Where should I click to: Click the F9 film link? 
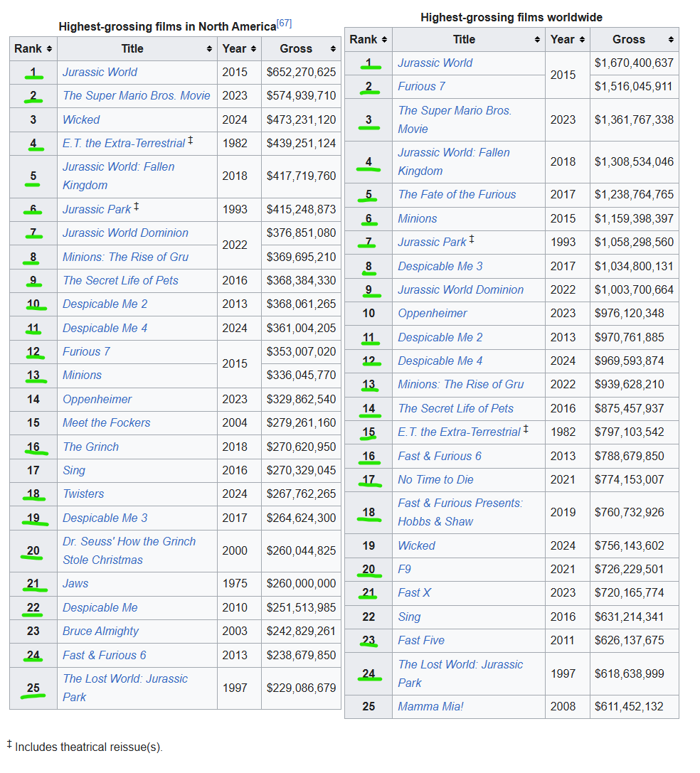click(x=405, y=570)
